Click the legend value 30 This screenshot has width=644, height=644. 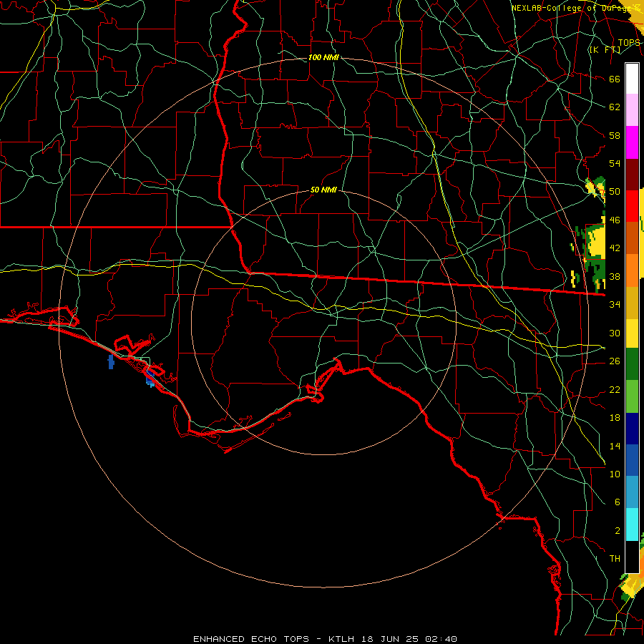[615, 333]
